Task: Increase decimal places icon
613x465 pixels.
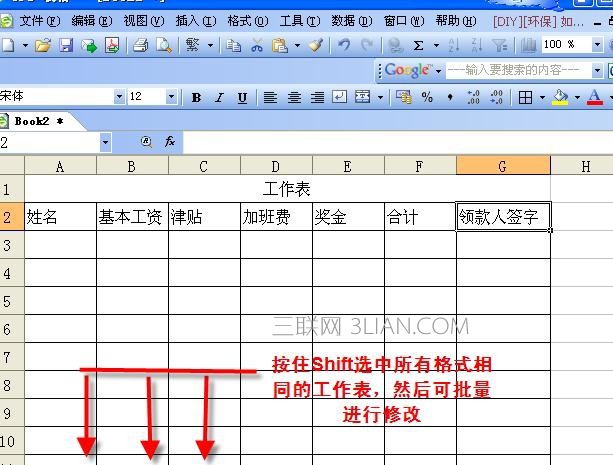Action: coord(473,97)
